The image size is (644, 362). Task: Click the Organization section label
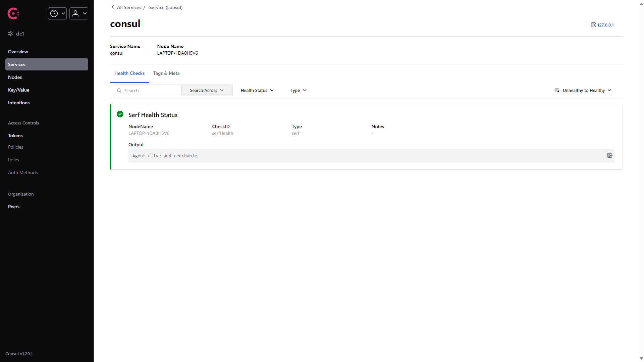(x=21, y=194)
